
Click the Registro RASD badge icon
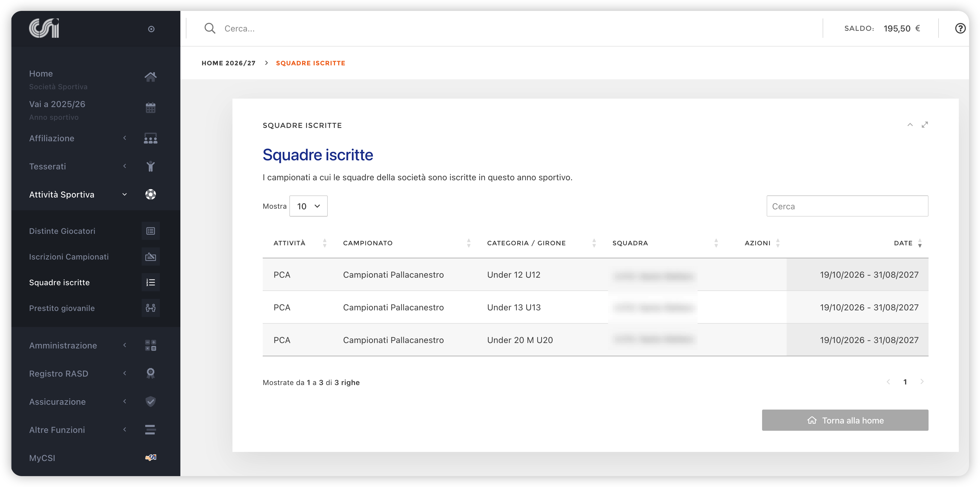pyautogui.click(x=151, y=374)
